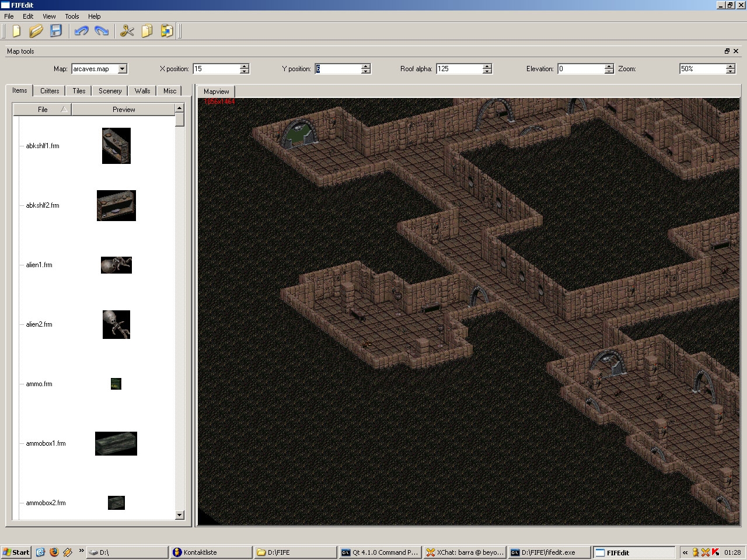
Task: Float the Map tools panel
Action: 727,51
